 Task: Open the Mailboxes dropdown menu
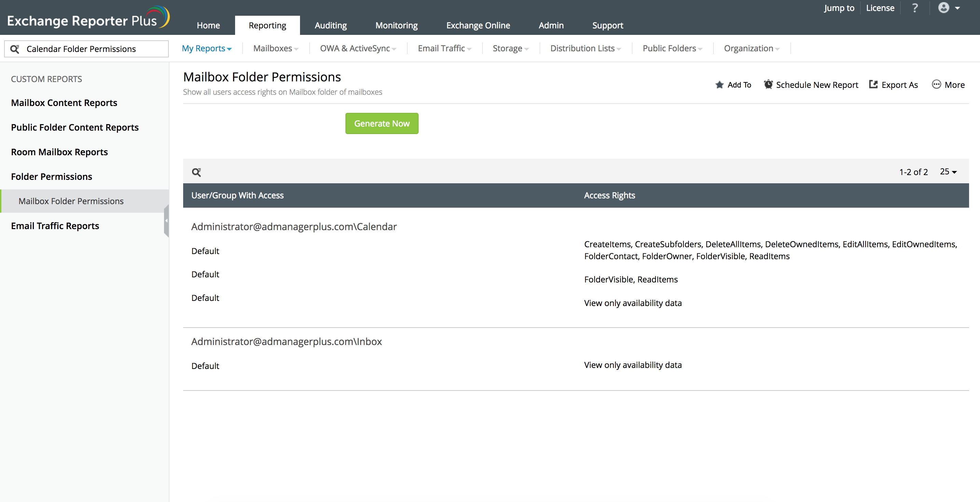(275, 48)
